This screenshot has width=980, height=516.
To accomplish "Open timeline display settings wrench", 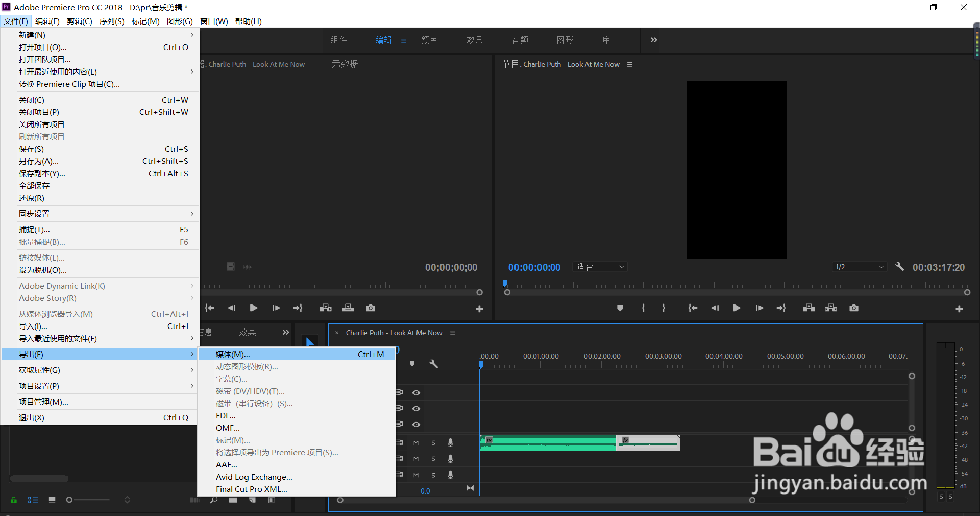I will tap(433, 364).
